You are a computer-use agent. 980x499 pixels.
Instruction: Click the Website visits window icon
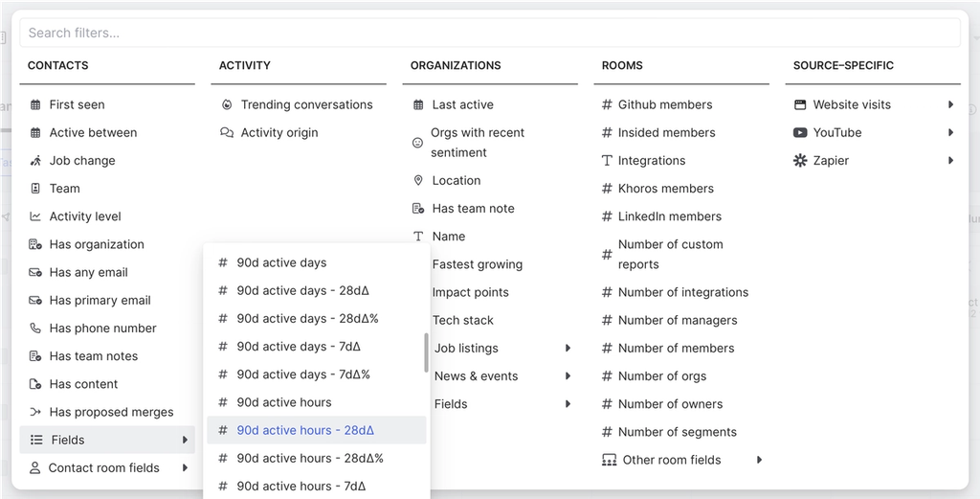[800, 104]
